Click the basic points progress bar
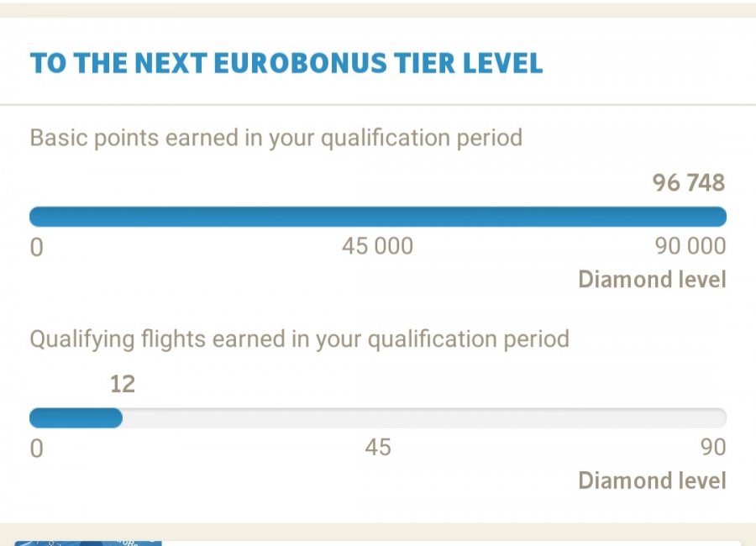 coord(377,217)
